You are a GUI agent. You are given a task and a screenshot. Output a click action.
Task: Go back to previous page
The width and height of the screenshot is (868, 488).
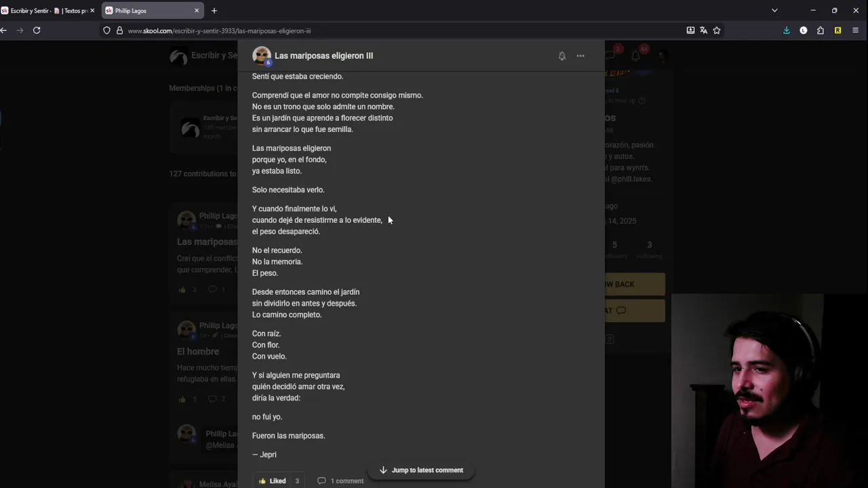[4, 30]
